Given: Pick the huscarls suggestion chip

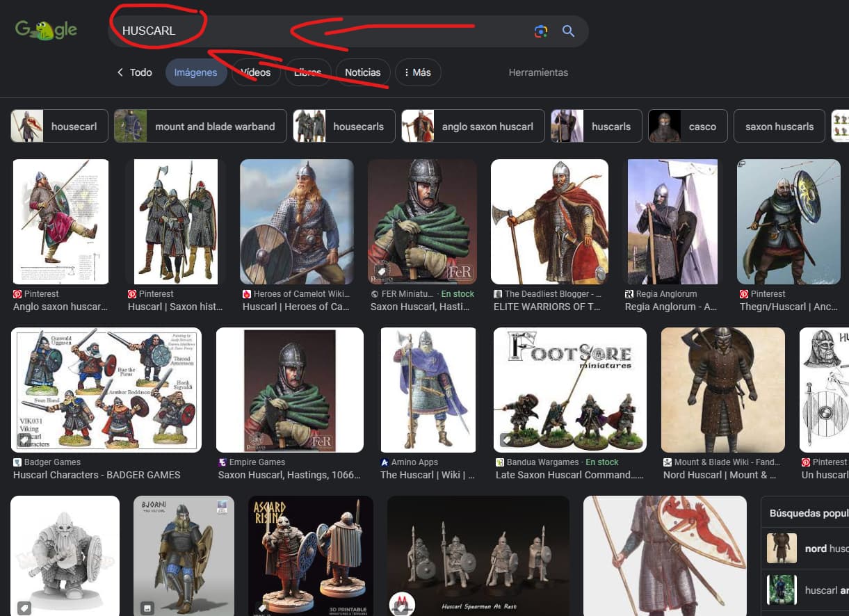Looking at the screenshot, I should click(597, 126).
